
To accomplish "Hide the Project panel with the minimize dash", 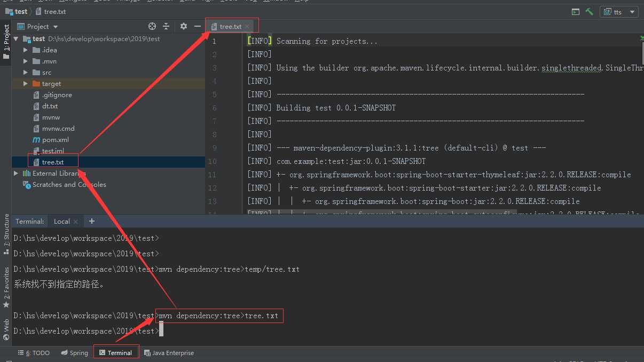I will pyautogui.click(x=198, y=26).
